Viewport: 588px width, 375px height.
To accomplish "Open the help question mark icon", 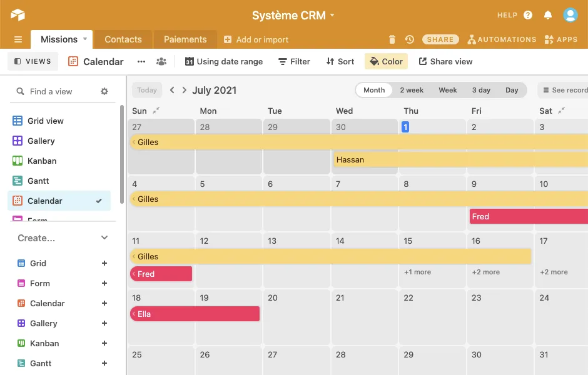I will coord(528,15).
